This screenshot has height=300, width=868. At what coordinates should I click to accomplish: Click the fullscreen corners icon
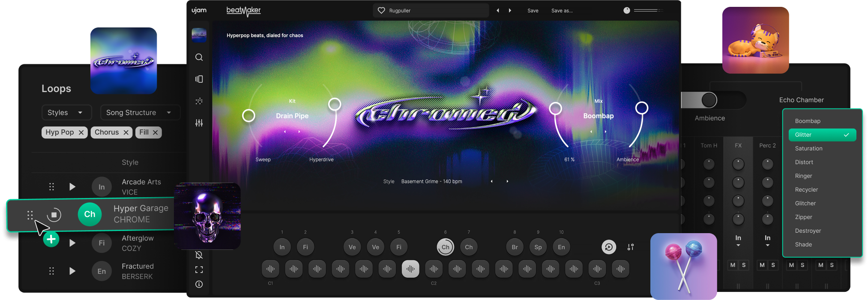tap(199, 270)
